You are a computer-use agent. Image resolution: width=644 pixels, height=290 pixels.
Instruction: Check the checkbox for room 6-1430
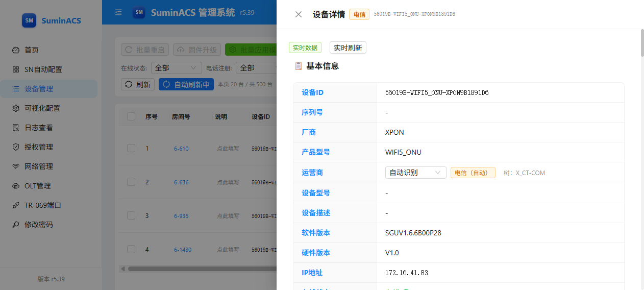tap(131, 249)
